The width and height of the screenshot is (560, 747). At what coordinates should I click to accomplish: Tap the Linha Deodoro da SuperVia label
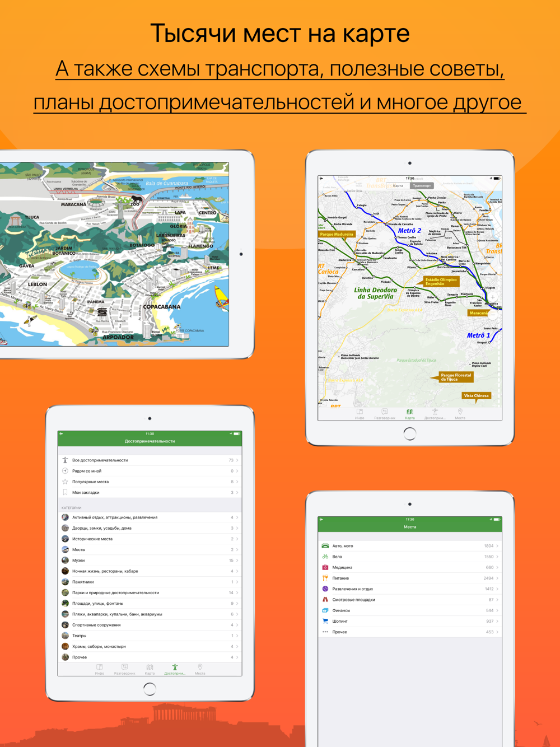click(x=375, y=293)
